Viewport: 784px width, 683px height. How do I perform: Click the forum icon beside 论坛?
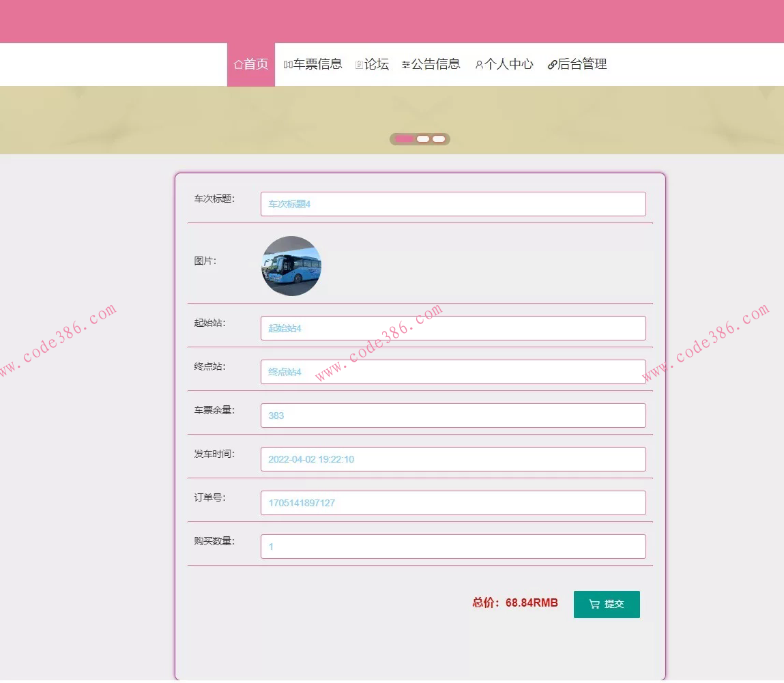point(358,64)
